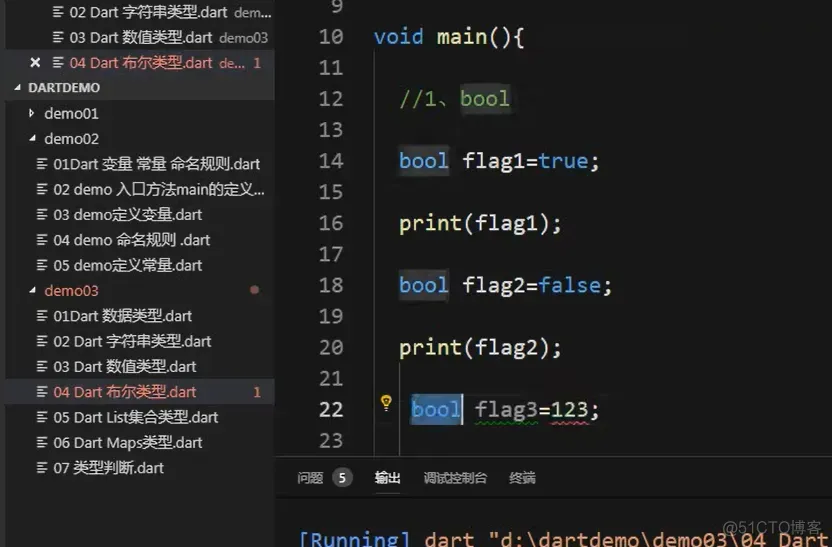This screenshot has height=547, width=832.
Task: Click line number 22 in the gutter
Action: point(331,410)
